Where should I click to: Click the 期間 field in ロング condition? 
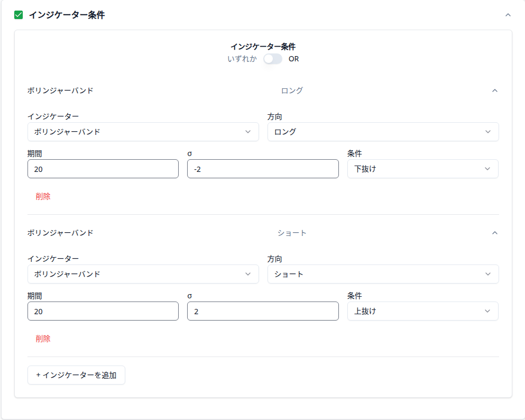click(x=103, y=169)
